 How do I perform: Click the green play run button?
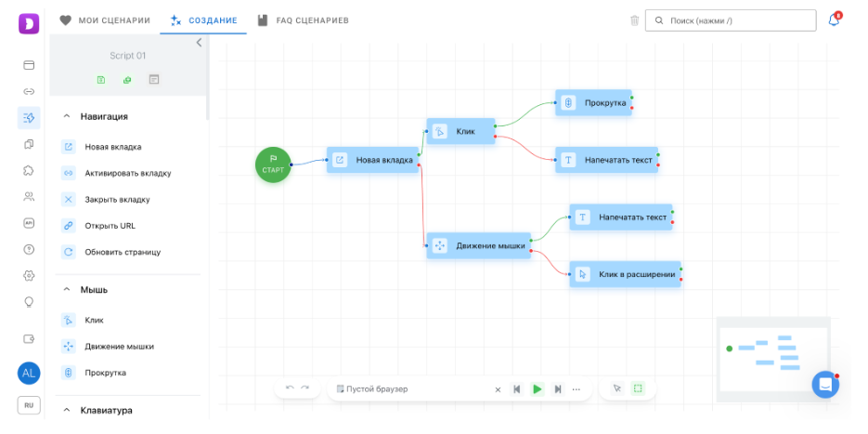[537, 389]
